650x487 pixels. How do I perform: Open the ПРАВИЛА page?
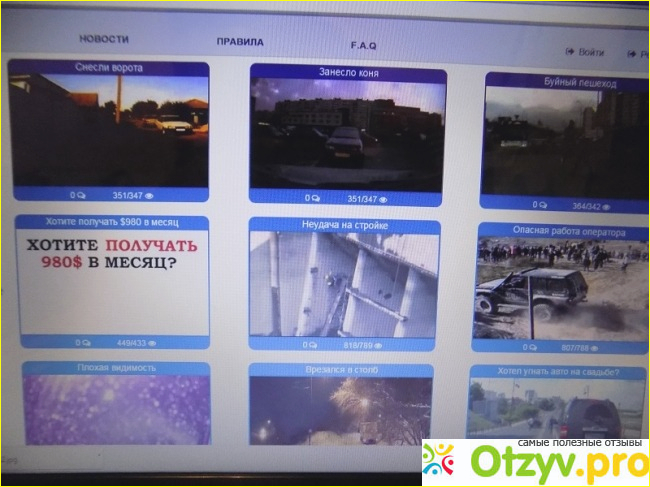click(240, 42)
